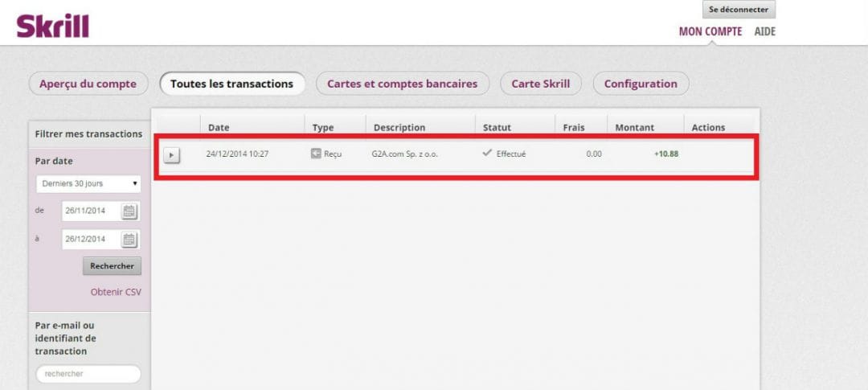868x390 pixels.
Task: Click the Par date filter label
Action: click(x=54, y=161)
